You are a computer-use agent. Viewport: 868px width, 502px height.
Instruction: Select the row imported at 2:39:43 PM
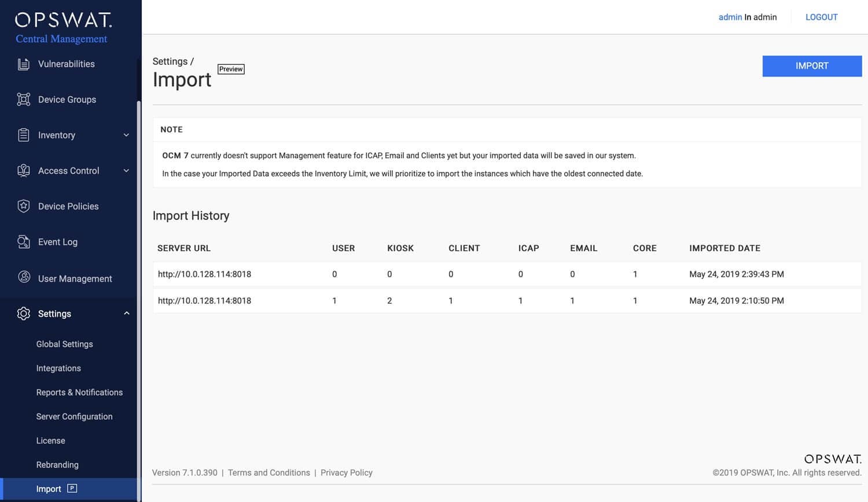point(507,274)
